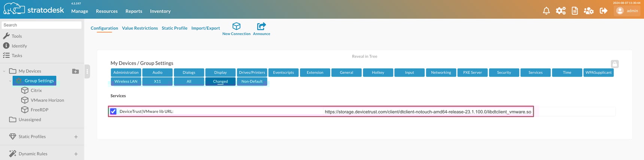Open the settings gears icon
Image resolution: width=644 pixels, height=160 pixels.
coord(561,11)
